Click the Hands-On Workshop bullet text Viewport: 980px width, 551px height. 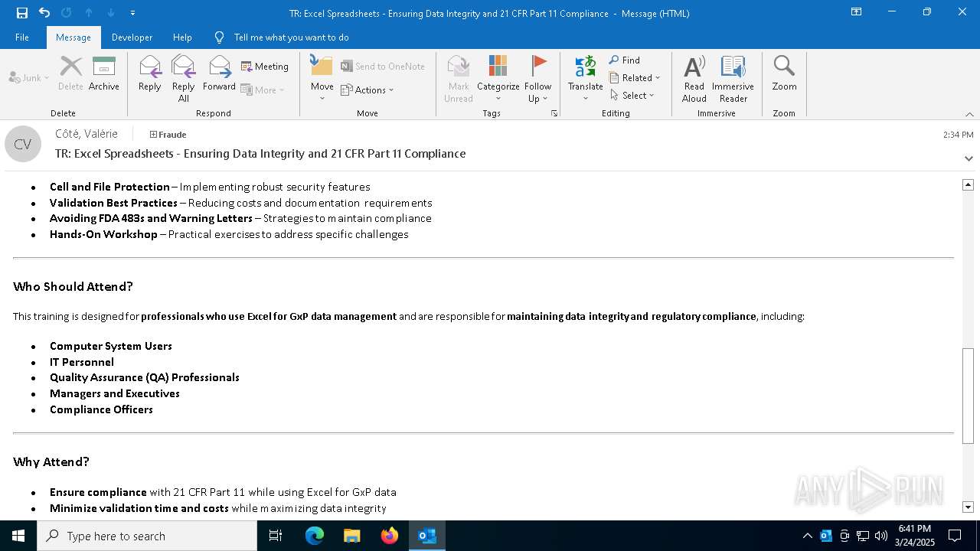coord(229,234)
